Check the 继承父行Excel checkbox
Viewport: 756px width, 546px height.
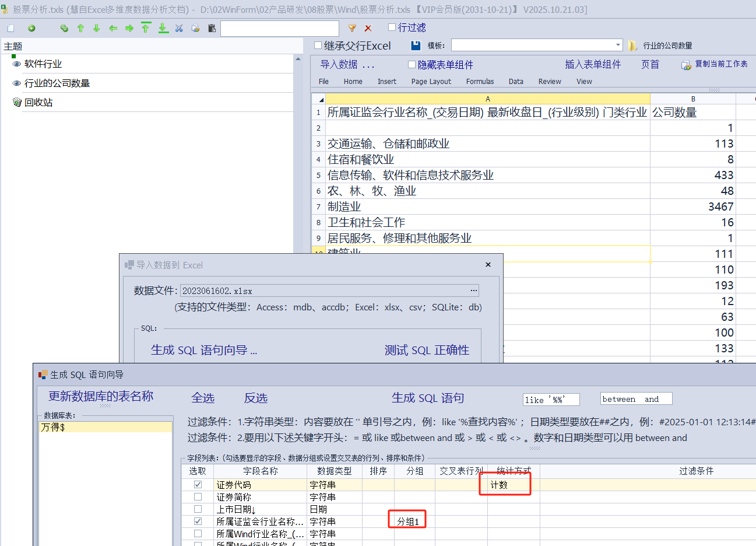[318, 45]
